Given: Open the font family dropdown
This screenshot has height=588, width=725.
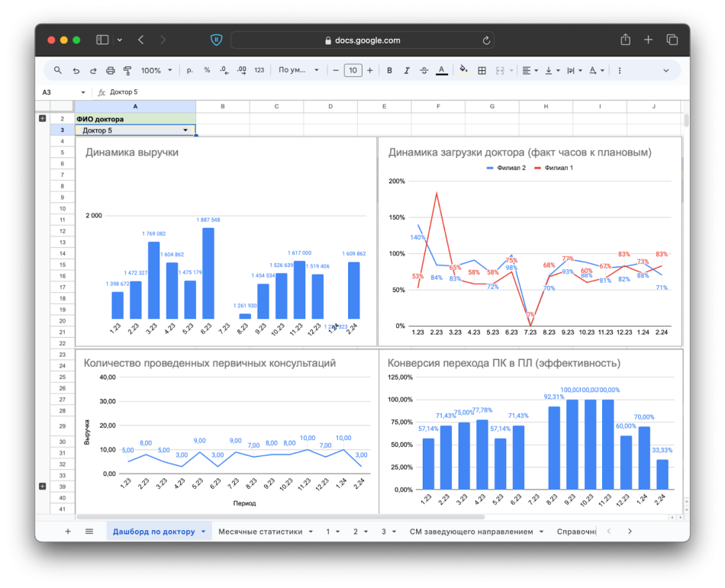Looking at the screenshot, I should coord(298,70).
